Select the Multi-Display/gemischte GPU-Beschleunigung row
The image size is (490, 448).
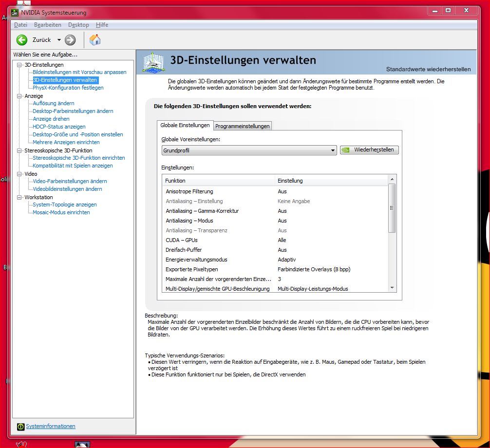(x=275, y=289)
